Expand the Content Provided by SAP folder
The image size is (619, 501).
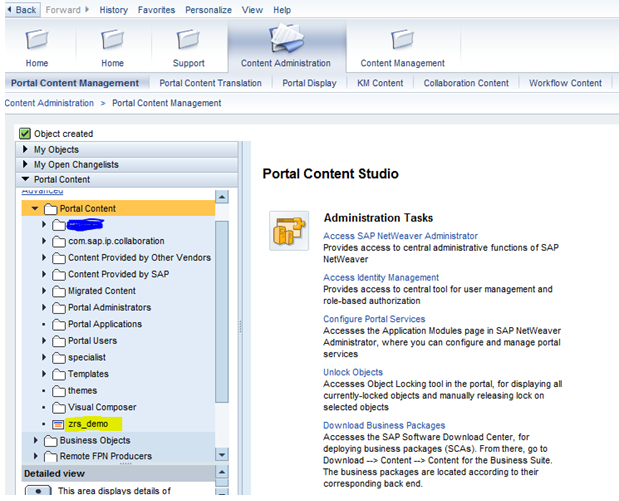point(44,274)
